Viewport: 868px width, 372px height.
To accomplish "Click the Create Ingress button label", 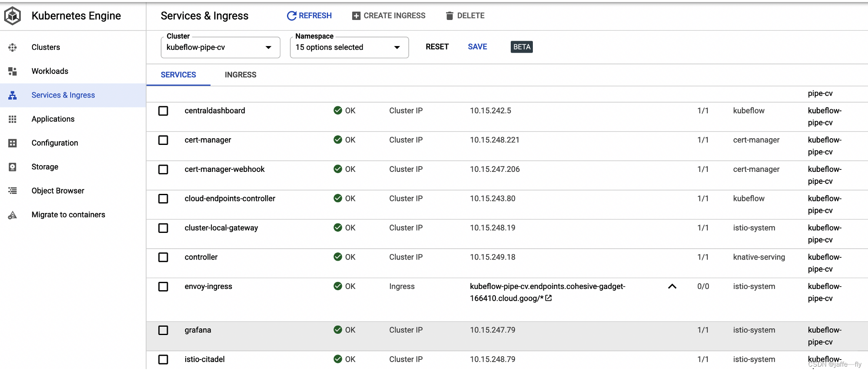I will click(395, 16).
